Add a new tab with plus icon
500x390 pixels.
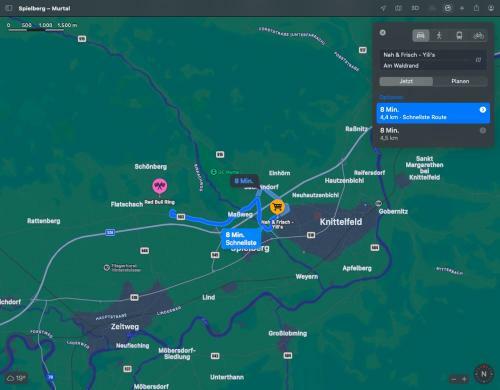click(x=462, y=8)
